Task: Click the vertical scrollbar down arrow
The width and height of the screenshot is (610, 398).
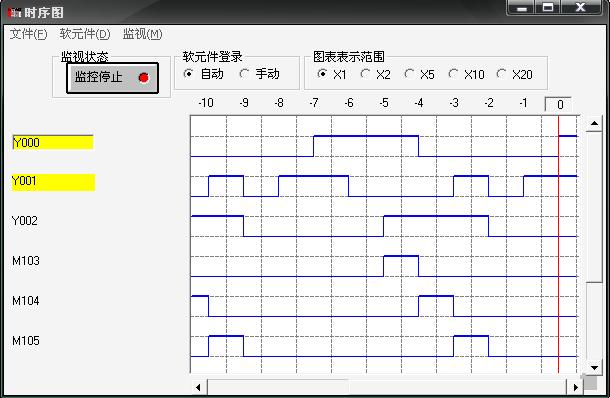Action: [x=594, y=367]
